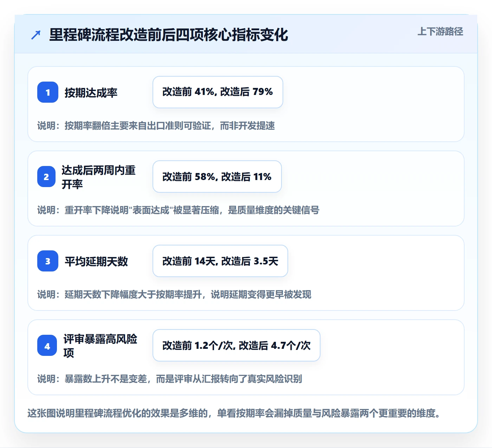Click the note 延期天数下降幅度大于按期率提升
Viewport: 492px width, 448px height.
pos(174,295)
